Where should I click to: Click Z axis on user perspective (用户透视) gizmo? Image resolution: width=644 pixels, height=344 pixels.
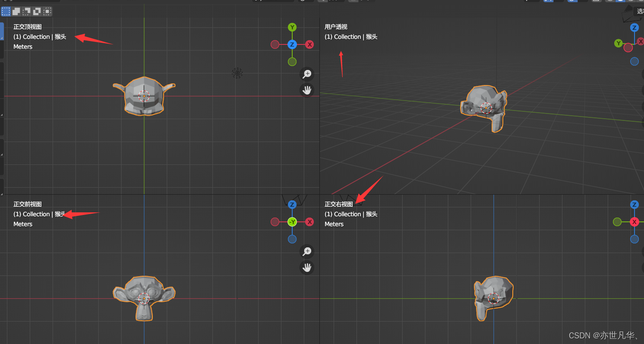[634, 28]
